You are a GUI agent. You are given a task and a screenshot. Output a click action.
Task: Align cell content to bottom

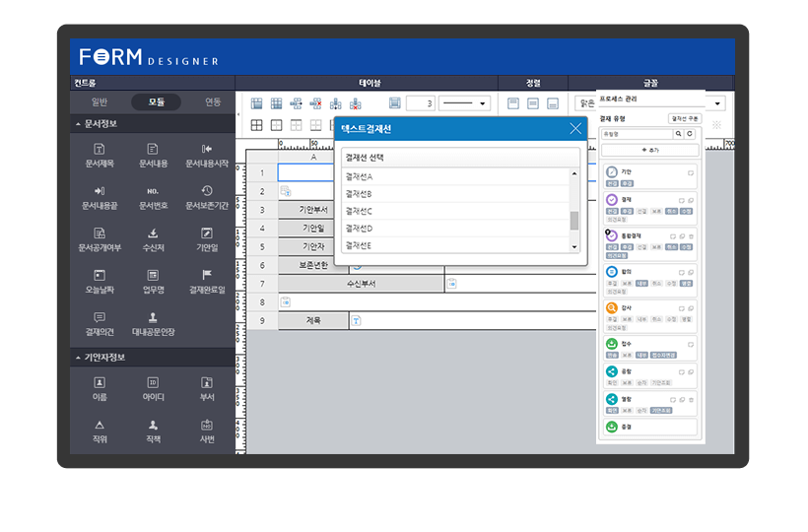click(553, 103)
